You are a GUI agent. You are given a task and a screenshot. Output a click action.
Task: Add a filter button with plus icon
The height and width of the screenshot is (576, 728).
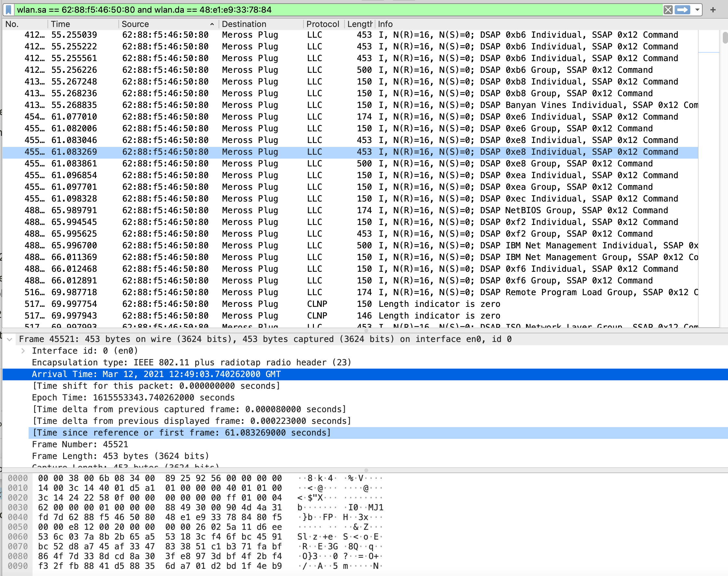(713, 10)
